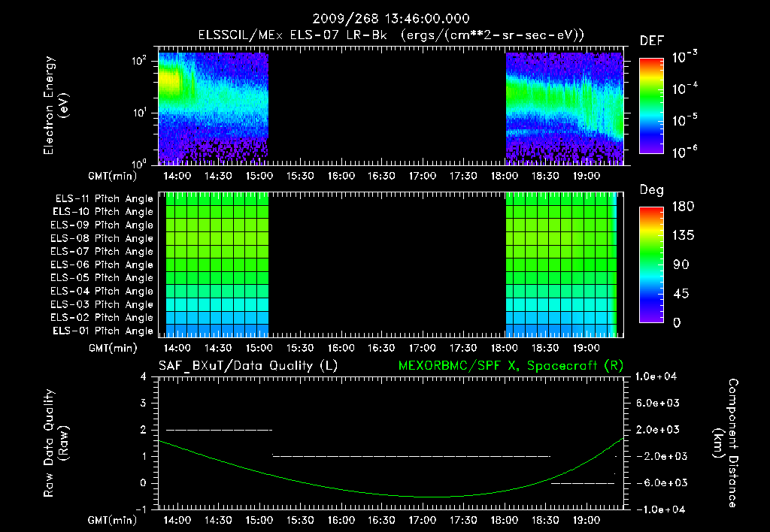Select the ELS-08 Pitch Angle label

pos(102,238)
